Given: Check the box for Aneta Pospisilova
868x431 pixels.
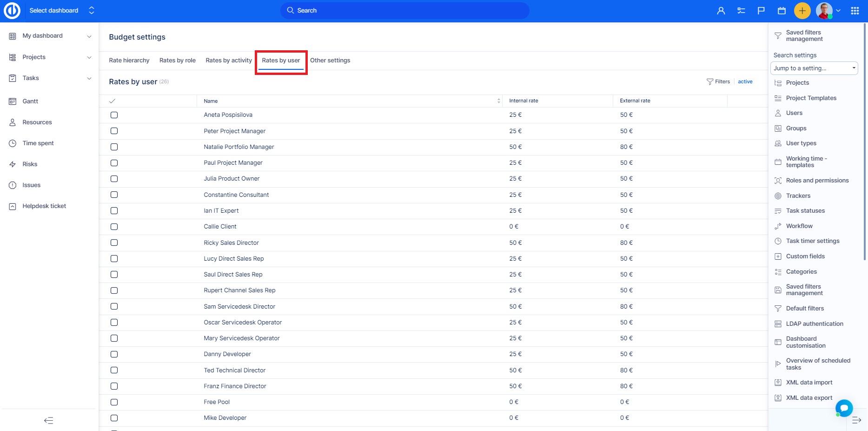Looking at the screenshot, I should (x=114, y=115).
